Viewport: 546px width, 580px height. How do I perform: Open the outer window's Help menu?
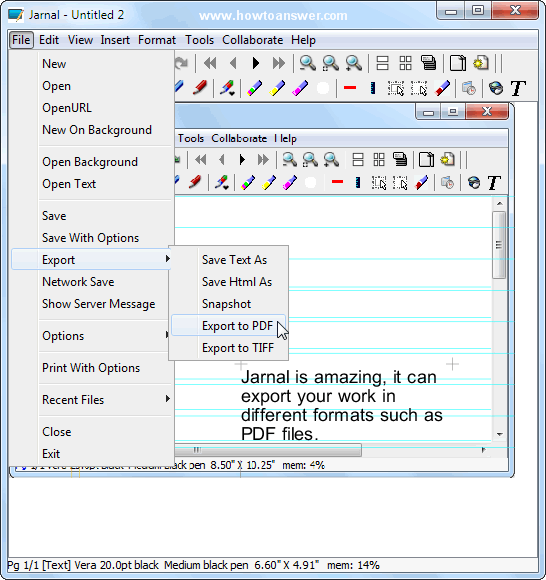(x=303, y=40)
